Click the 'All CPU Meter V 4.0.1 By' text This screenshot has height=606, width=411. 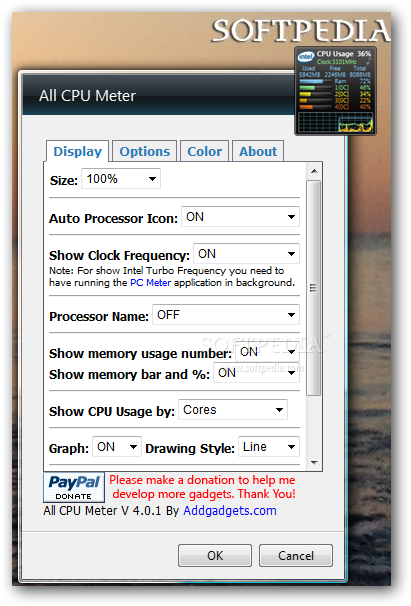coord(111,511)
